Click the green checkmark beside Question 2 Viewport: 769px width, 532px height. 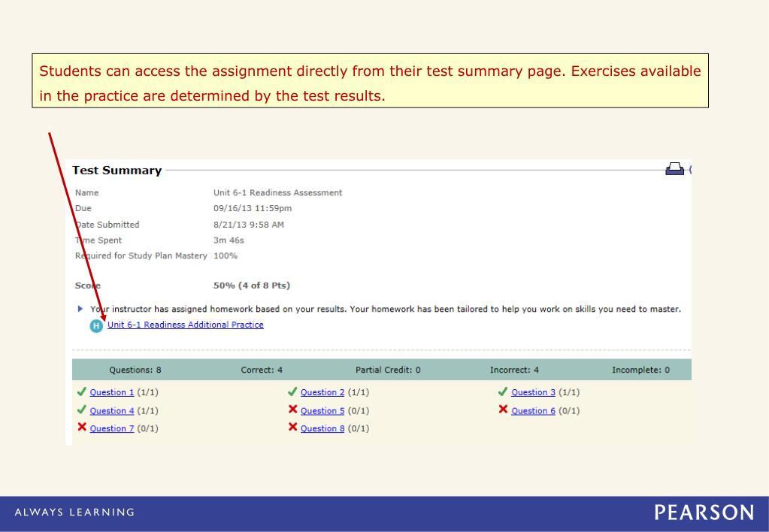point(292,391)
